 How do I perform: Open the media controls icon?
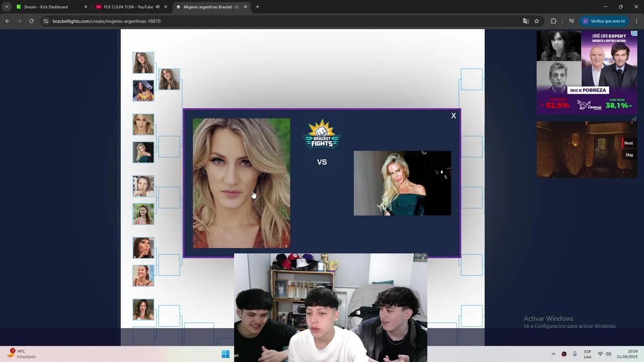pyautogui.click(x=572, y=21)
